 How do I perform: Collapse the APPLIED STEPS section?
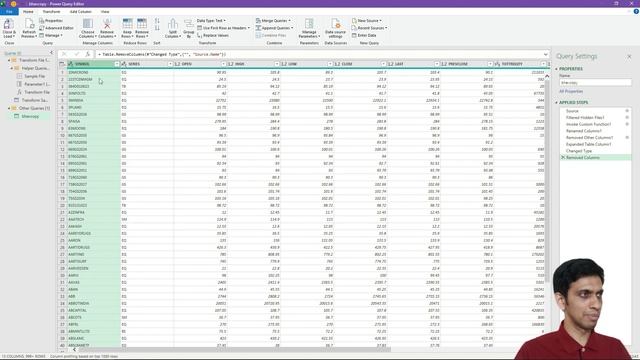pos(556,102)
